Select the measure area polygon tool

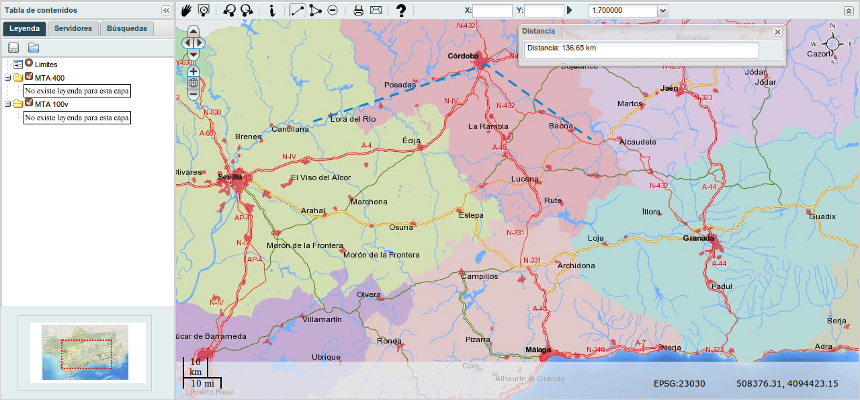click(x=316, y=10)
